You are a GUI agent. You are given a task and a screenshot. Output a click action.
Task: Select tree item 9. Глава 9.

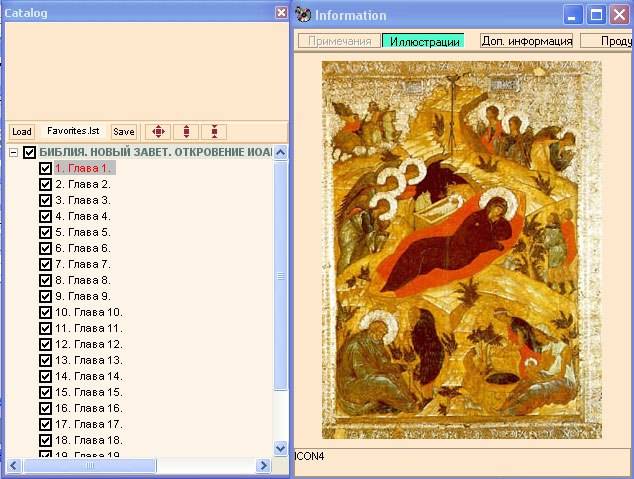click(83, 296)
